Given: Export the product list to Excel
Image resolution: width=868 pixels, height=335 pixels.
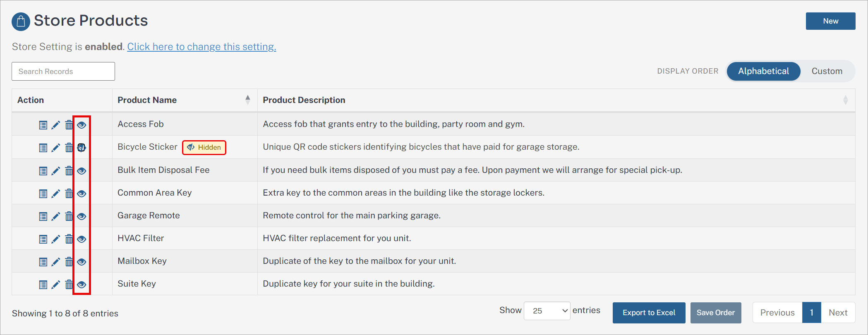Looking at the screenshot, I should [649, 313].
